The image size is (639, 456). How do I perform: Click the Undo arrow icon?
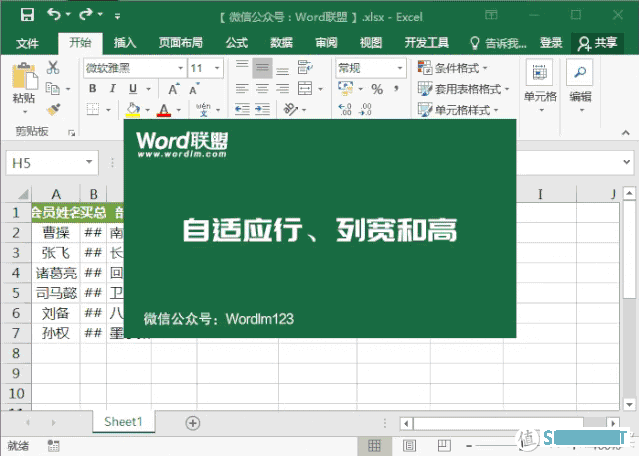tap(53, 15)
